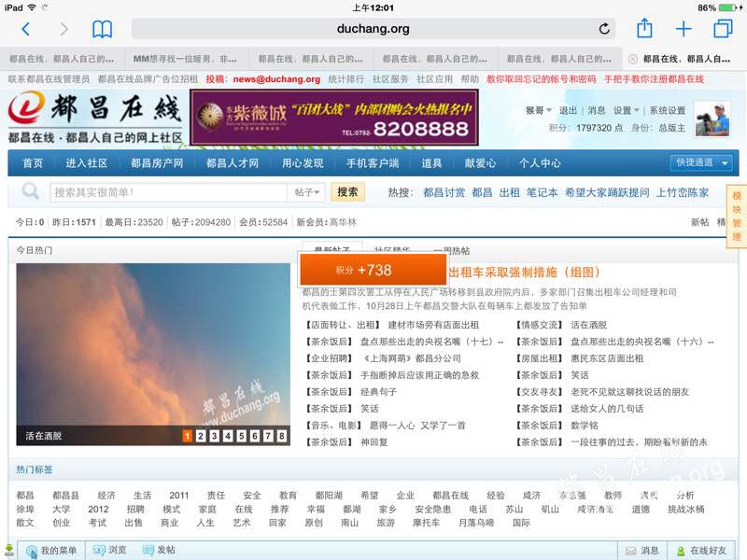Open 都昌人才网 navigation item
The width and height of the screenshot is (747, 560).
[x=233, y=163]
